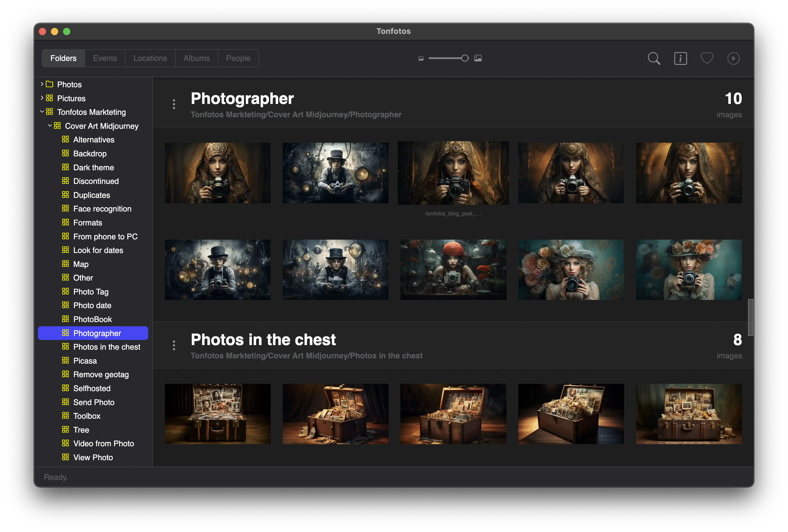The width and height of the screenshot is (788, 532).
Task: Click the Discontinued grid icon
Action: coord(65,181)
